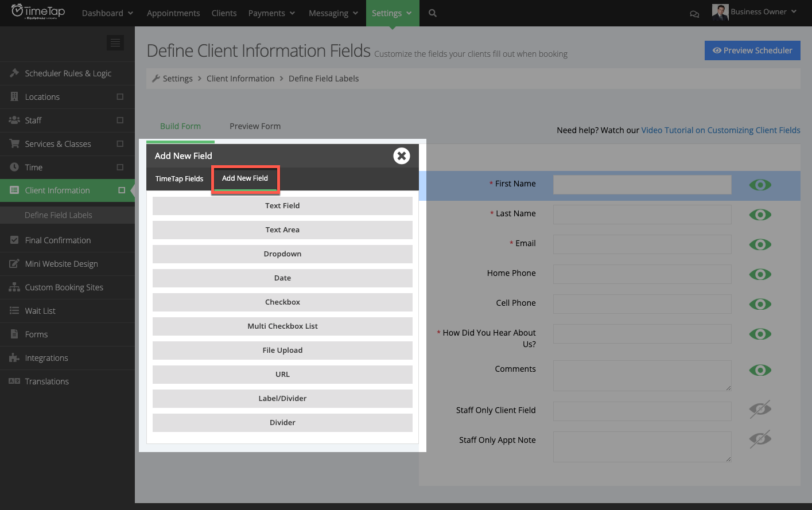
Task: Open the Video Tutorial on Customizing Client Fields
Action: tap(721, 130)
